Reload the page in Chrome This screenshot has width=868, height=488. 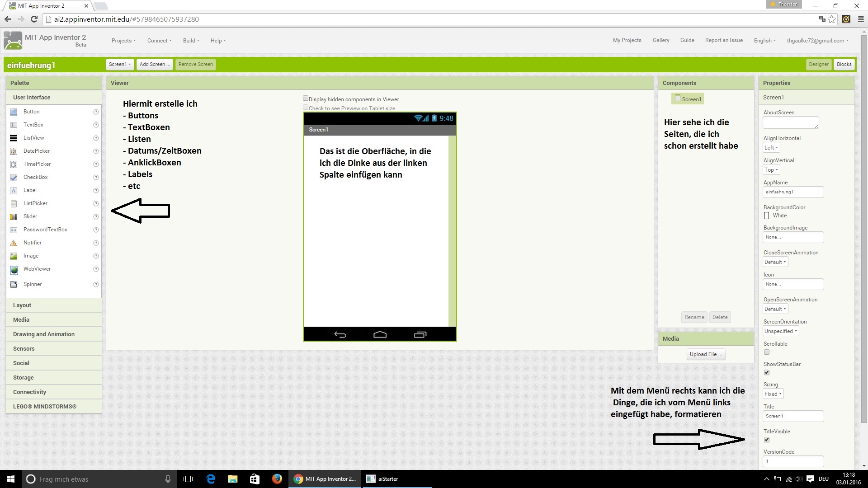pos(34,19)
